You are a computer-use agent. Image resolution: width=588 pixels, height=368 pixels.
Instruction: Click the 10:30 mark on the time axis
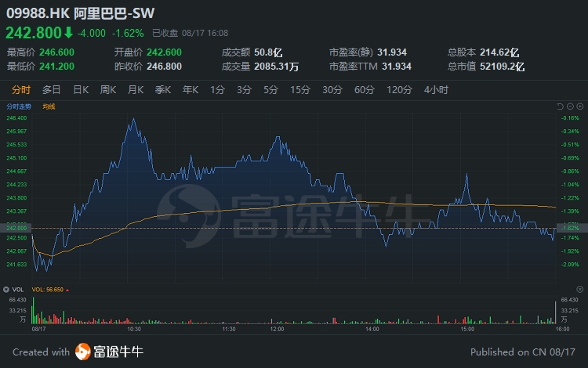[133, 330]
